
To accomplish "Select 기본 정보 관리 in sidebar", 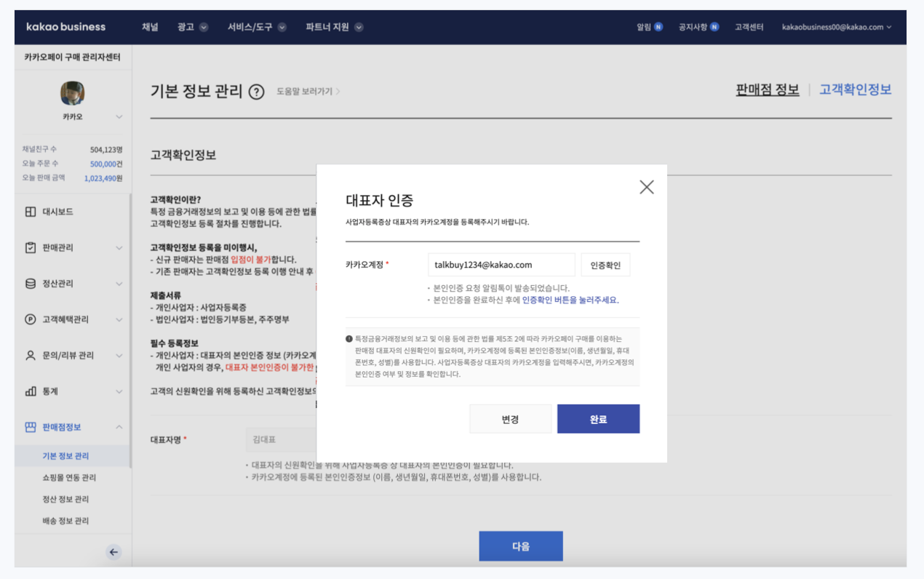I will [65, 456].
